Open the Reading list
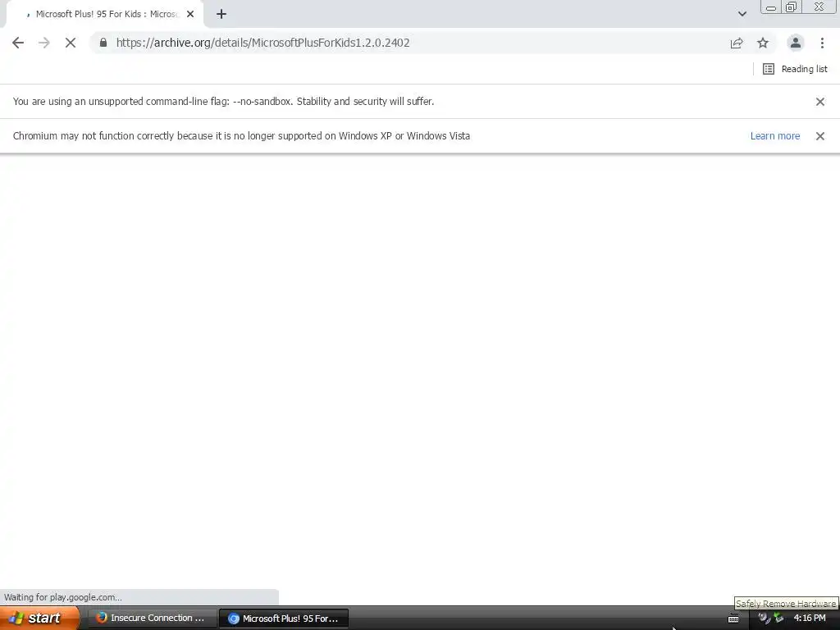Viewport: 840px width, 630px height. [795, 69]
